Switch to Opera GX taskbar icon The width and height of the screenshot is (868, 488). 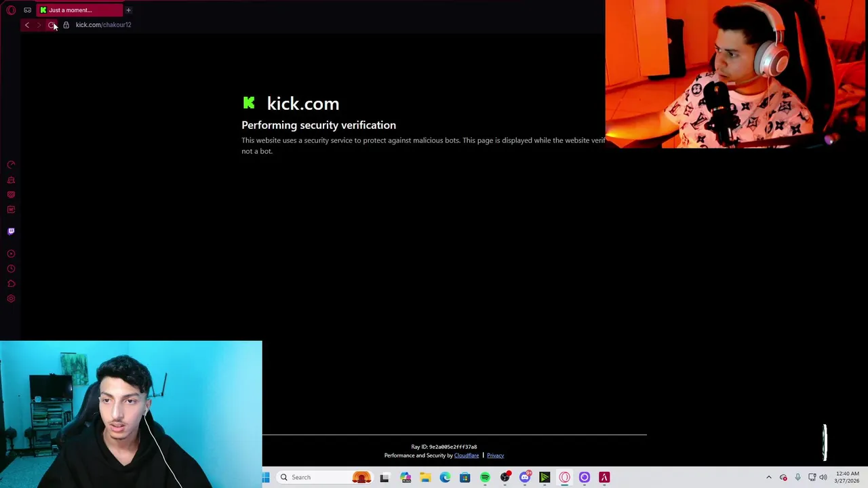564,477
